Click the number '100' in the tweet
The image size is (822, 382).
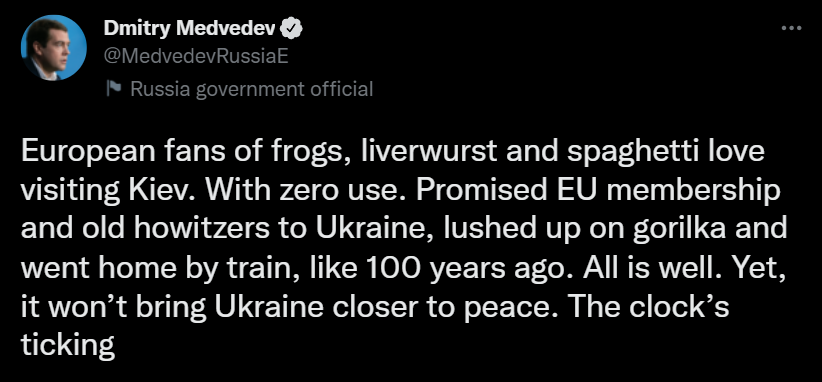click(x=394, y=268)
